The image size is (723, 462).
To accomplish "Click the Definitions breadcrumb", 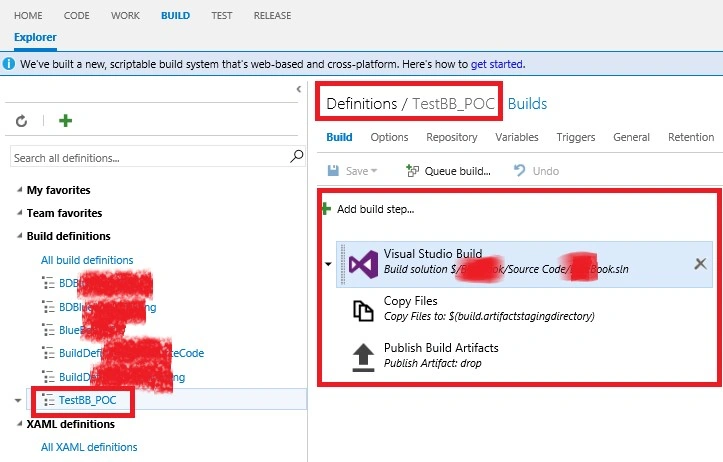I will tap(362, 104).
